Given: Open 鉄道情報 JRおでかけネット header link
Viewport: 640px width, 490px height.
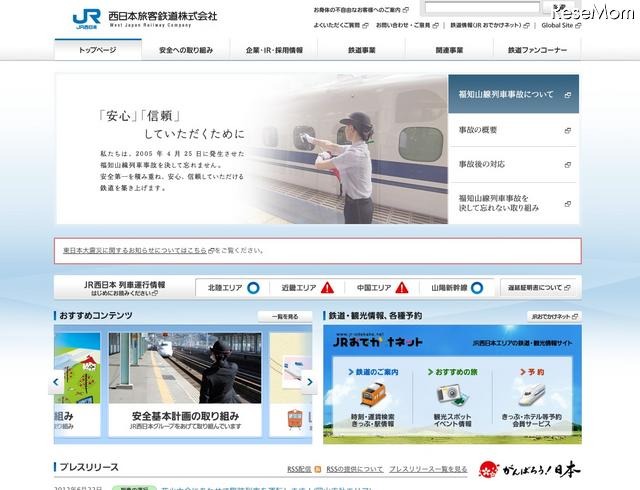Looking at the screenshot, I should 490,25.
